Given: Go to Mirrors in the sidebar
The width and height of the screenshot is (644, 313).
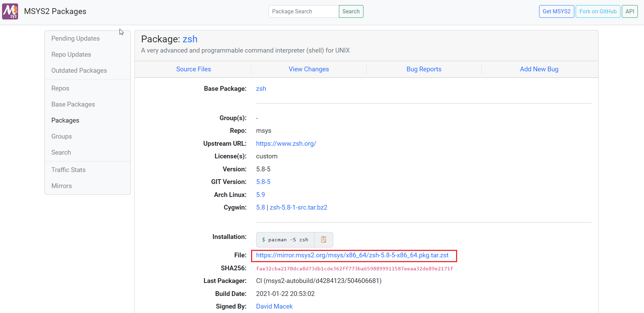Looking at the screenshot, I should point(61,186).
